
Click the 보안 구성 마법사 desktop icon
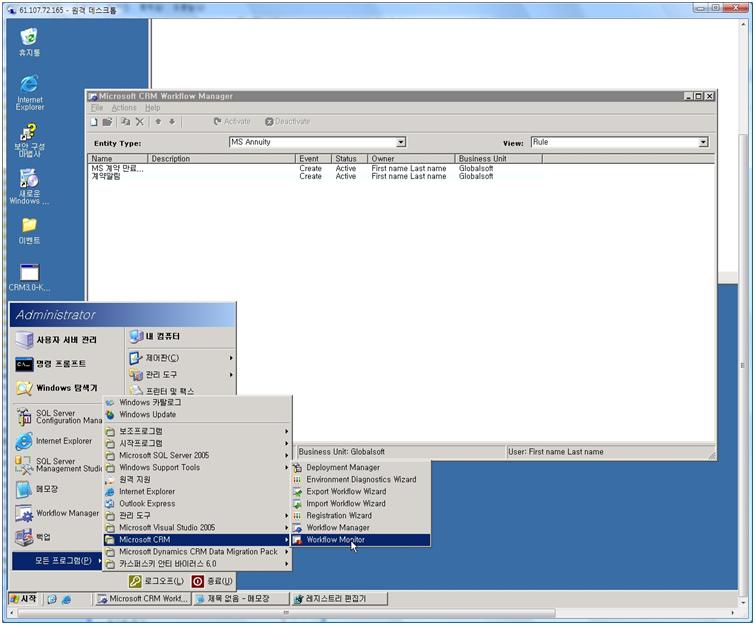point(29,141)
